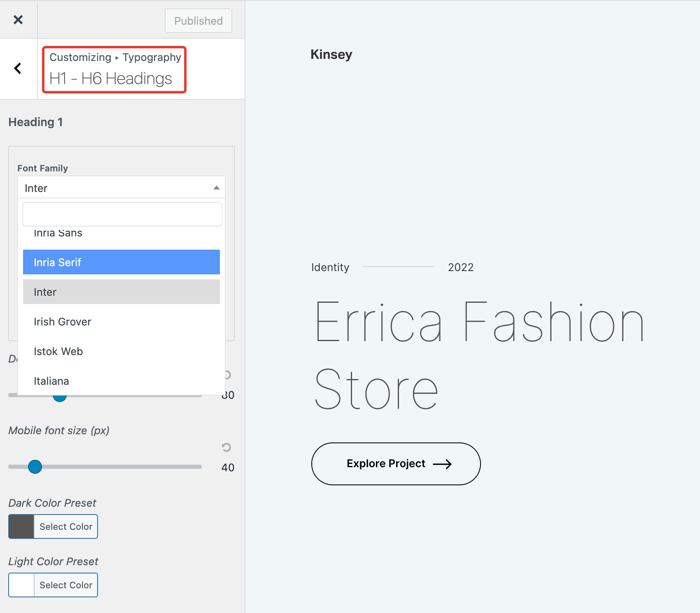Click the Identity category label

330,267
